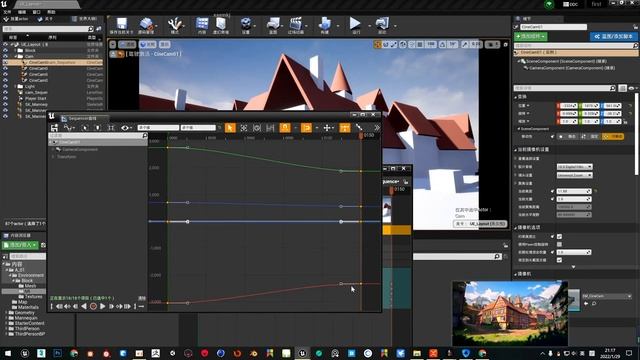The image size is (640, 360).
Task: Select the orange arrow selection tool in curve editor
Action: click(230, 128)
